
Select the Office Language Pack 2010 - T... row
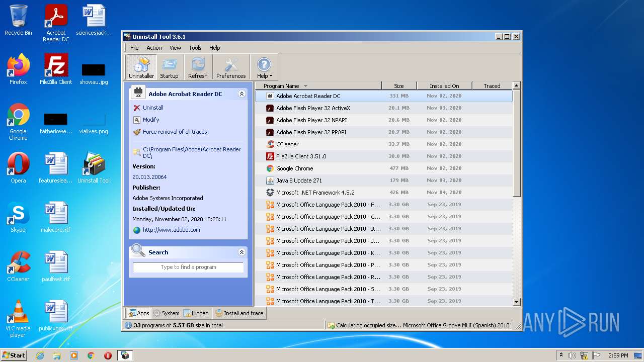coord(384,301)
